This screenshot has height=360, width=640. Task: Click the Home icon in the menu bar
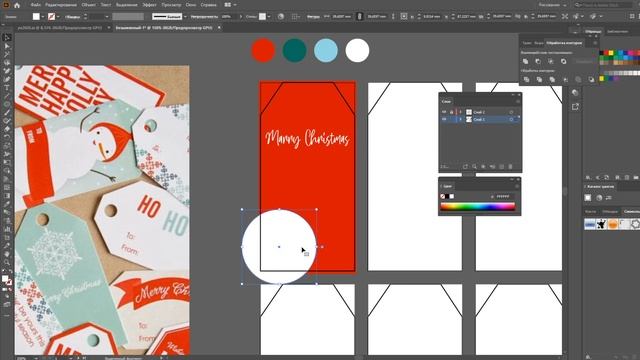point(17,5)
